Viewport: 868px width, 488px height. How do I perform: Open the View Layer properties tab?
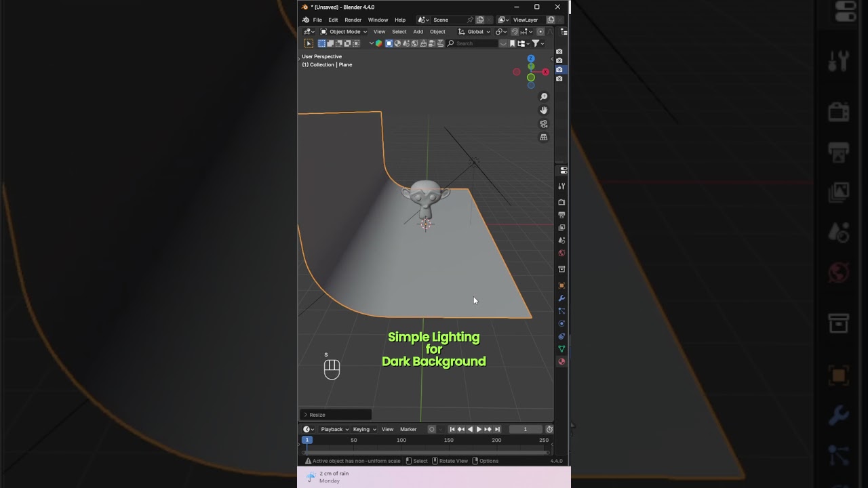coord(561,228)
